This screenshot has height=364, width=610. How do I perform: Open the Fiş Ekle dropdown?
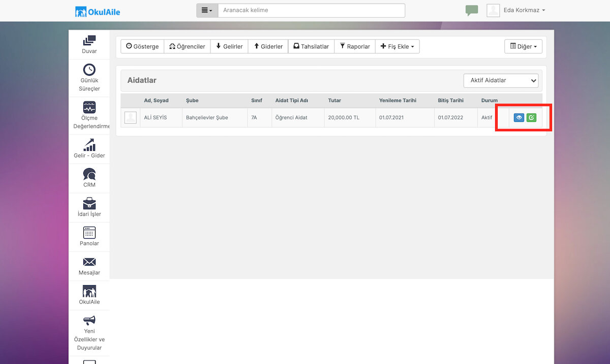click(x=397, y=46)
